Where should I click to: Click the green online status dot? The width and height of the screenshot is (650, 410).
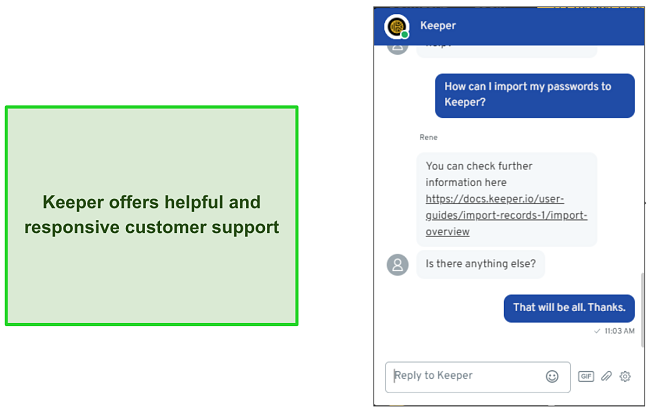[x=405, y=35]
